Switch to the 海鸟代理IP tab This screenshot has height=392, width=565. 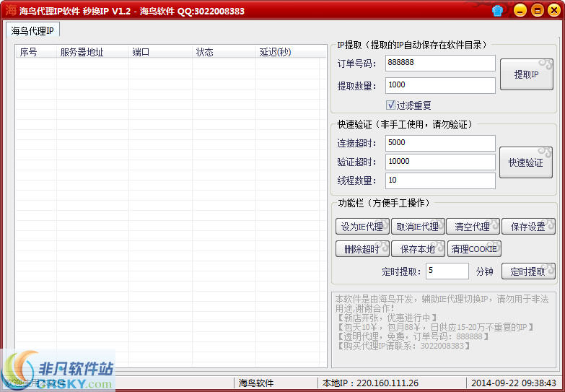(32, 30)
